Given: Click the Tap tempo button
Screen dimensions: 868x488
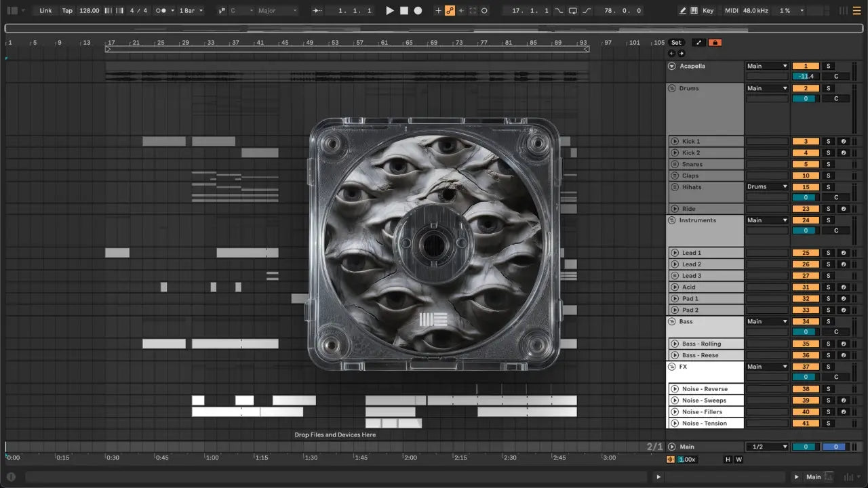Looking at the screenshot, I should click(67, 11).
